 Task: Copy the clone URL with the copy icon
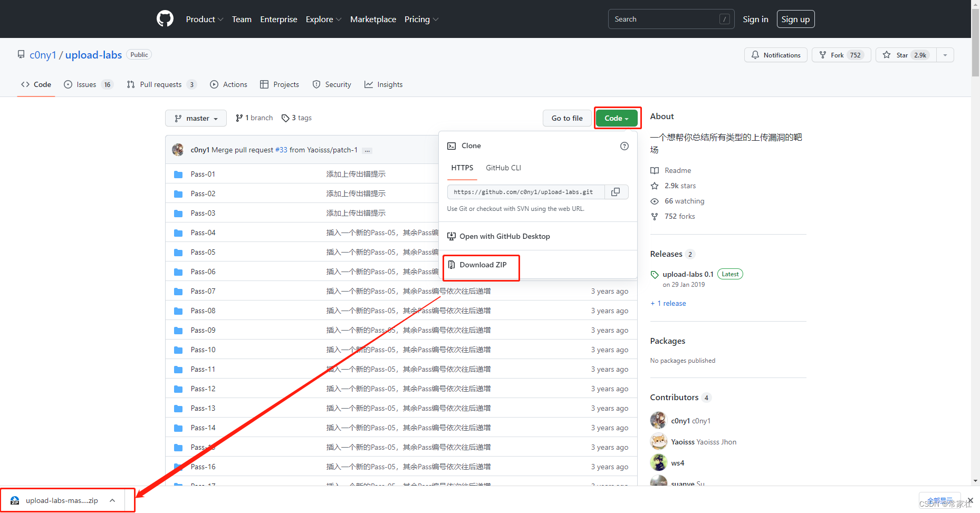pyautogui.click(x=616, y=192)
